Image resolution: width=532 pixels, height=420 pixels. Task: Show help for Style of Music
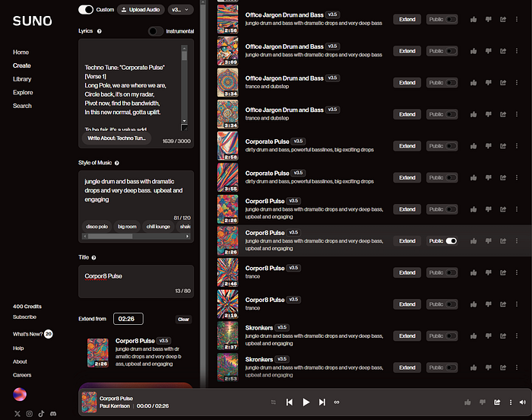(117, 163)
